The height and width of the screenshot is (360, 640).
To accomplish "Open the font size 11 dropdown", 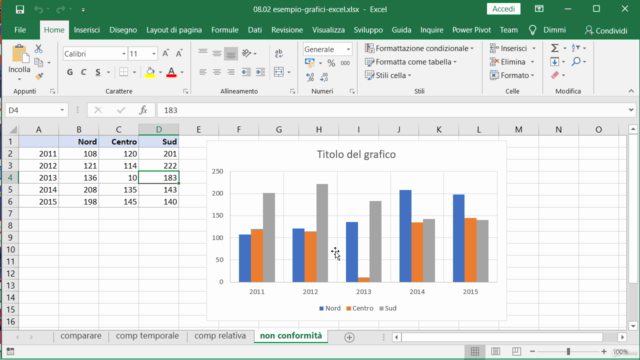I will (x=154, y=54).
